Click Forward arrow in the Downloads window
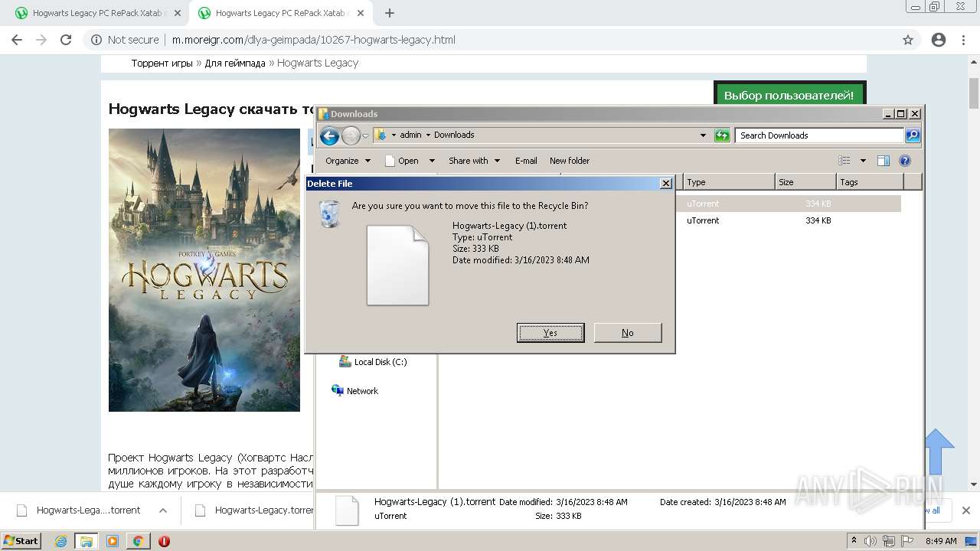 pos(351,136)
